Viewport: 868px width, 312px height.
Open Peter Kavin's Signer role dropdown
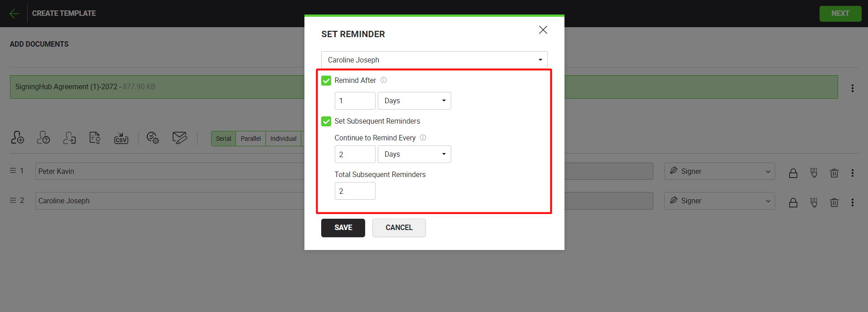[719, 171]
